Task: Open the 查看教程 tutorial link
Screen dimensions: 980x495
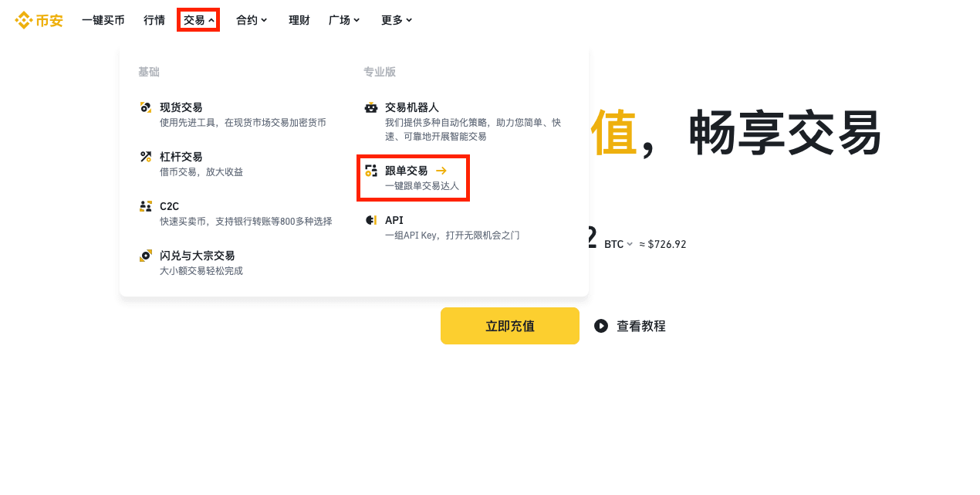Action: (640, 326)
